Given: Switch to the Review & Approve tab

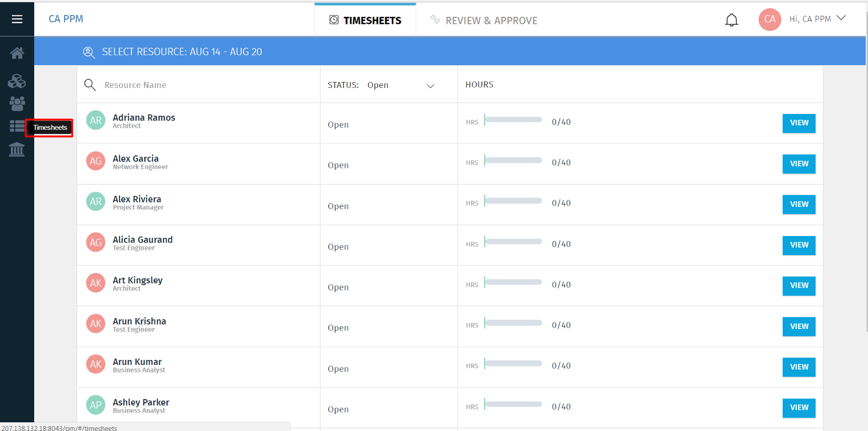Looking at the screenshot, I should (x=484, y=20).
